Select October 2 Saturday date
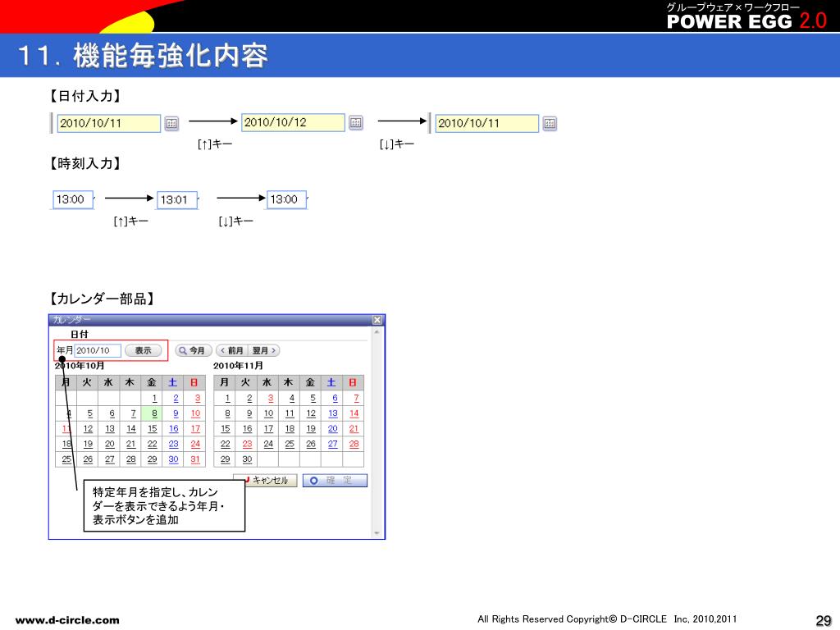 tap(176, 398)
